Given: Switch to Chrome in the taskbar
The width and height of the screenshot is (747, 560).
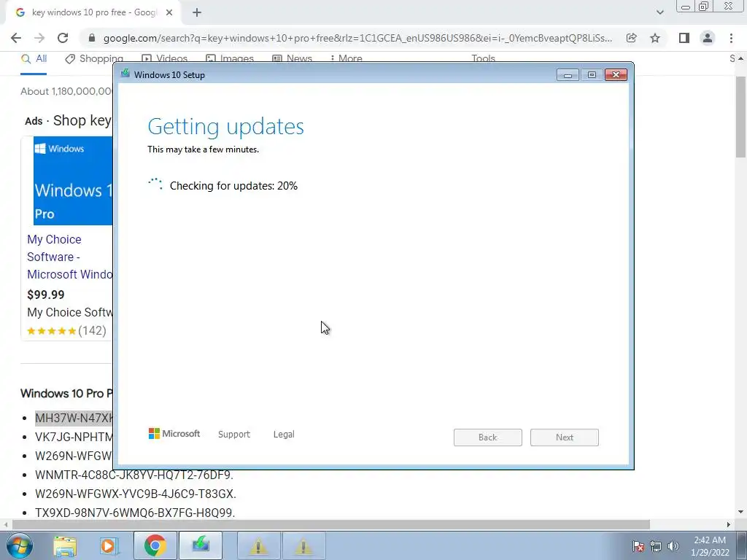Looking at the screenshot, I should point(155,545).
